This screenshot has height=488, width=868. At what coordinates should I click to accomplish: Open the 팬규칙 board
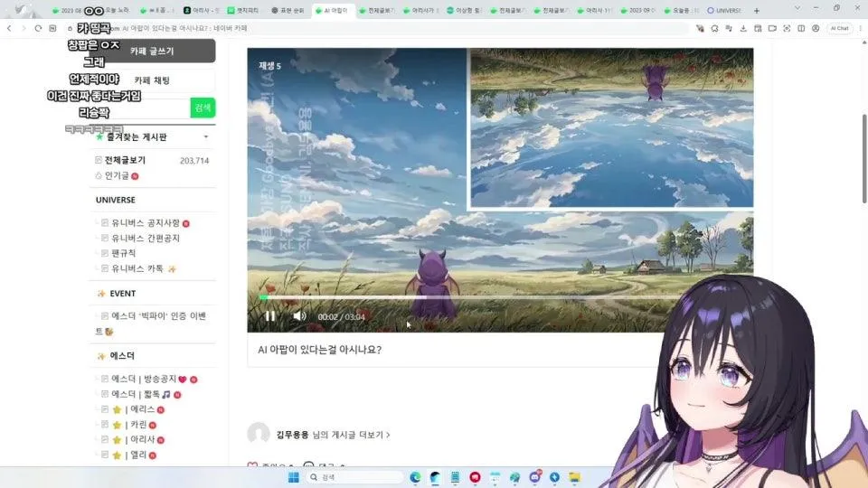(124, 253)
